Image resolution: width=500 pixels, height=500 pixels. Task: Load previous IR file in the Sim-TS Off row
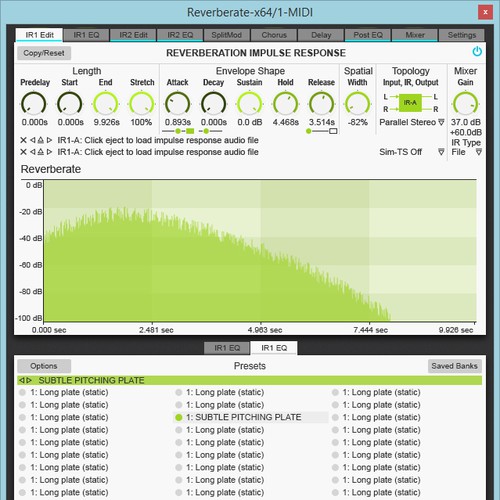point(33,152)
